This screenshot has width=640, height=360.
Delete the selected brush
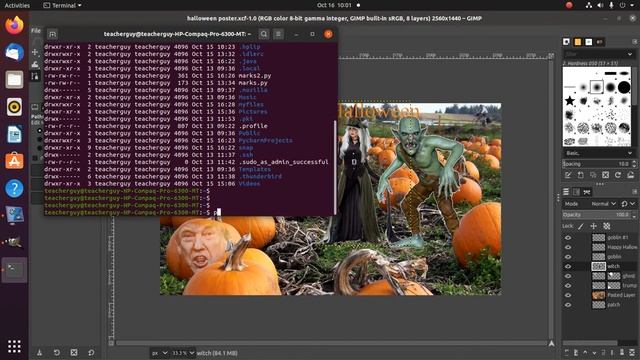tap(606, 175)
